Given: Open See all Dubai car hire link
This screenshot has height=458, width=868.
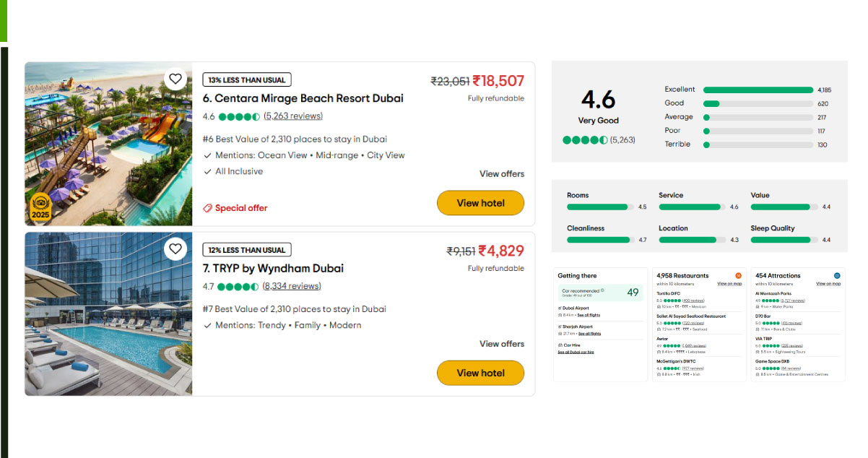Looking at the screenshot, I should point(576,352).
